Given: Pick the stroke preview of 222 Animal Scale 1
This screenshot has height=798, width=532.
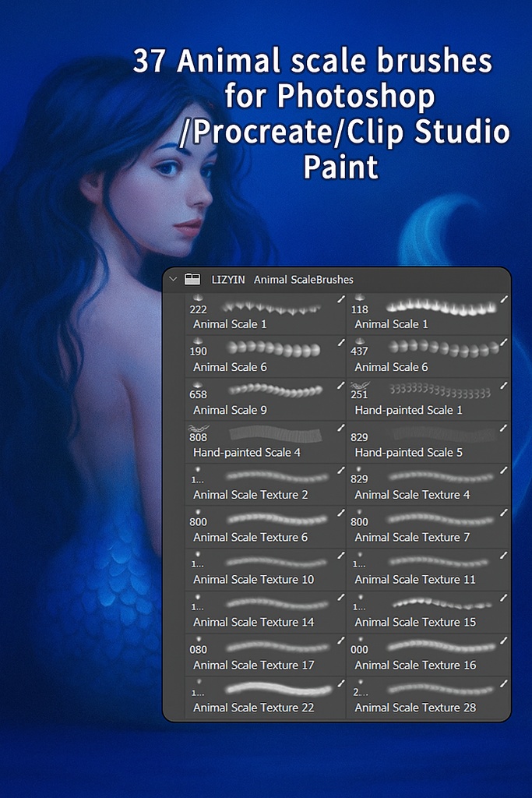Looking at the screenshot, I should [271, 308].
